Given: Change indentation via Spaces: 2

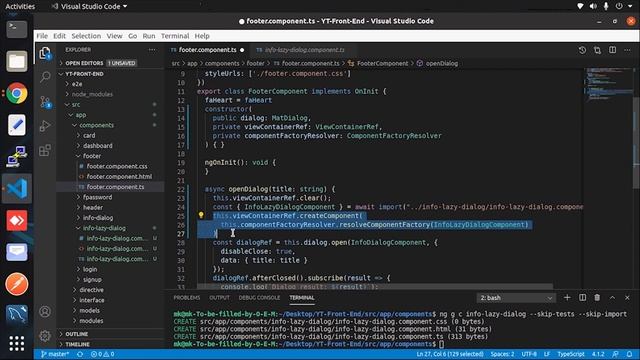Looking at the screenshot, I should [502, 354].
